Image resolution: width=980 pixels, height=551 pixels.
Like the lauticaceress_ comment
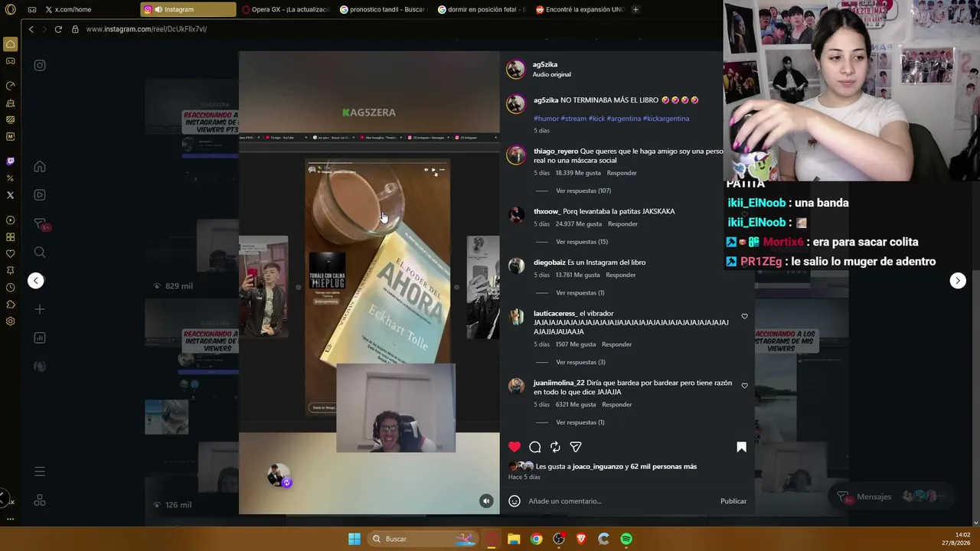point(744,316)
